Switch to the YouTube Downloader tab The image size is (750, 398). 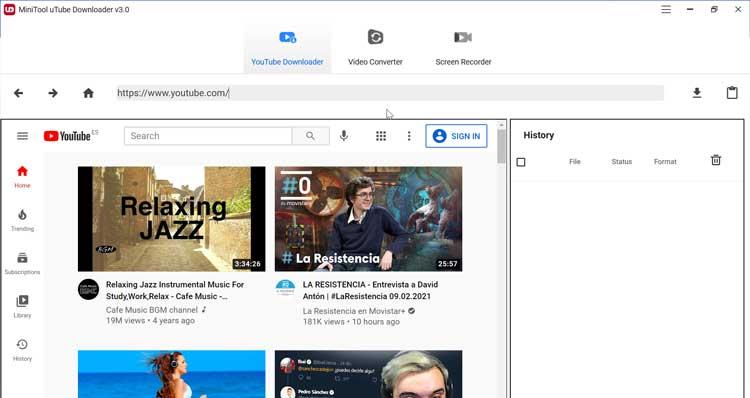[287, 49]
